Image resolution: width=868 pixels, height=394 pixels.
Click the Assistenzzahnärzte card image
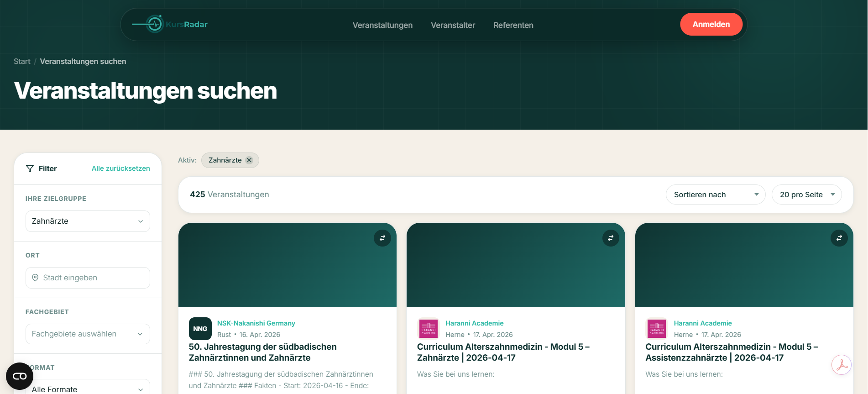click(x=744, y=265)
